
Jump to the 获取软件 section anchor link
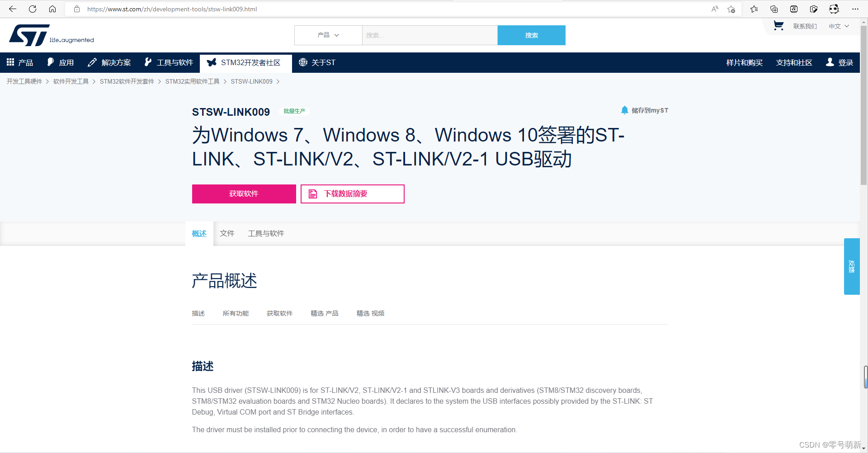(280, 313)
